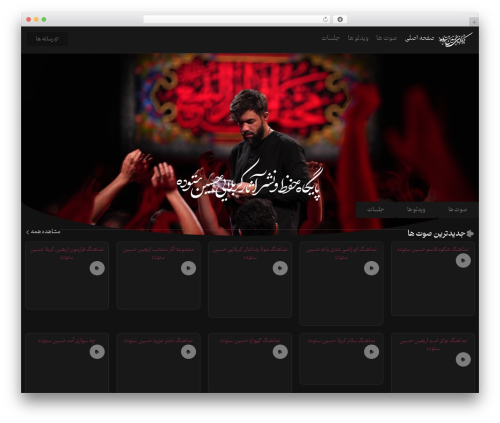Open the نماهنگ نوای اسد اربعین title
This screenshot has width=500, height=423.
click(433, 345)
